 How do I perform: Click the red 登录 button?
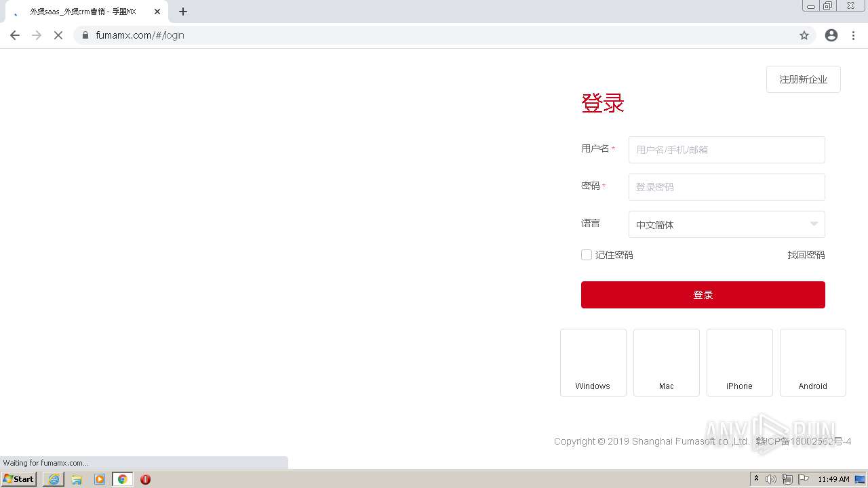pos(703,295)
